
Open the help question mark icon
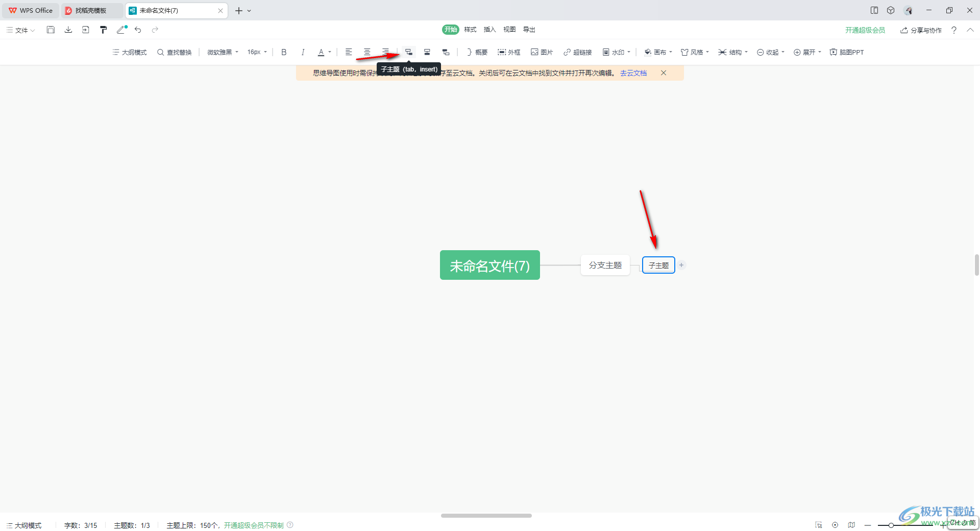click(954, 30)
